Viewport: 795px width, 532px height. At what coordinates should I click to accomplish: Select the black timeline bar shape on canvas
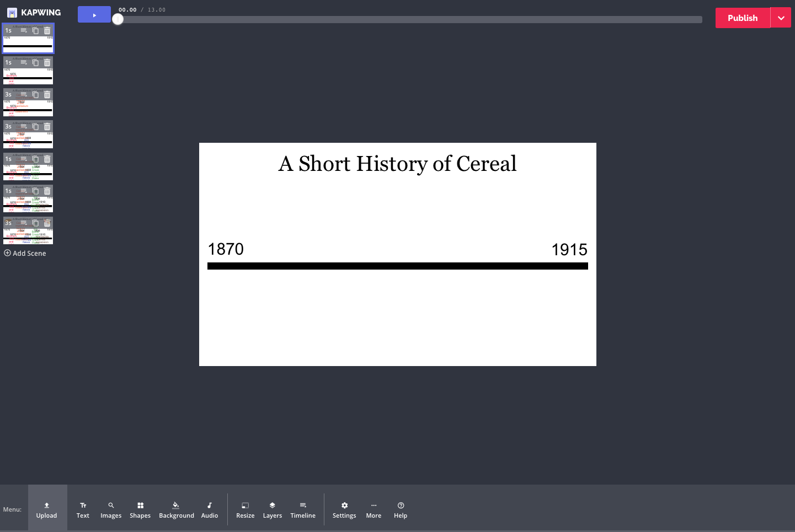398,266
